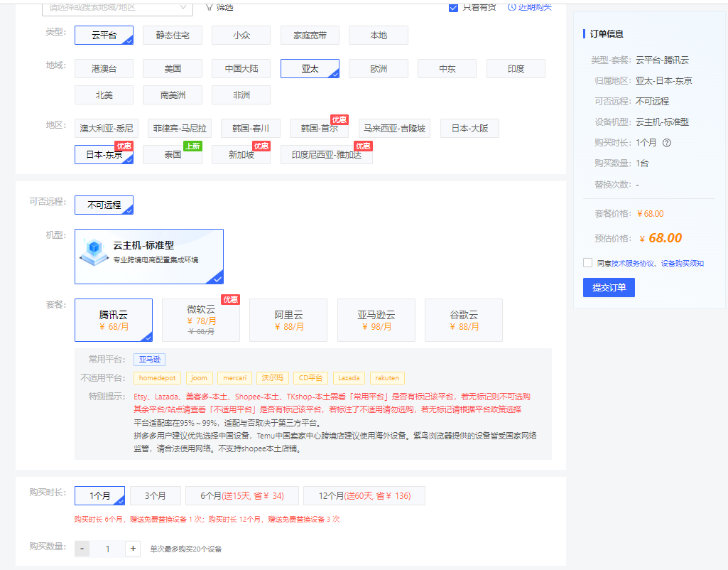Click the 购买时长 help question icon

pos(667,143)
